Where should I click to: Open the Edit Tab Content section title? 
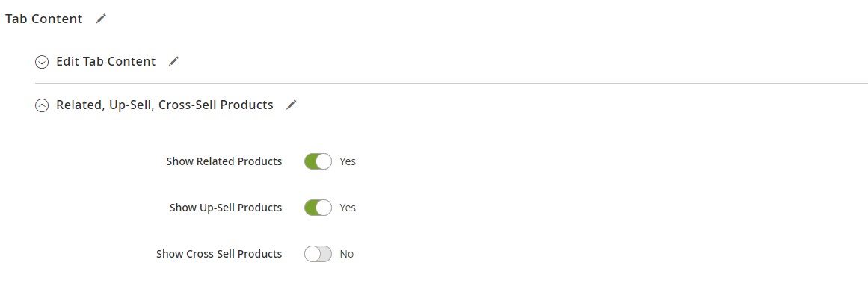pos(106,62)
